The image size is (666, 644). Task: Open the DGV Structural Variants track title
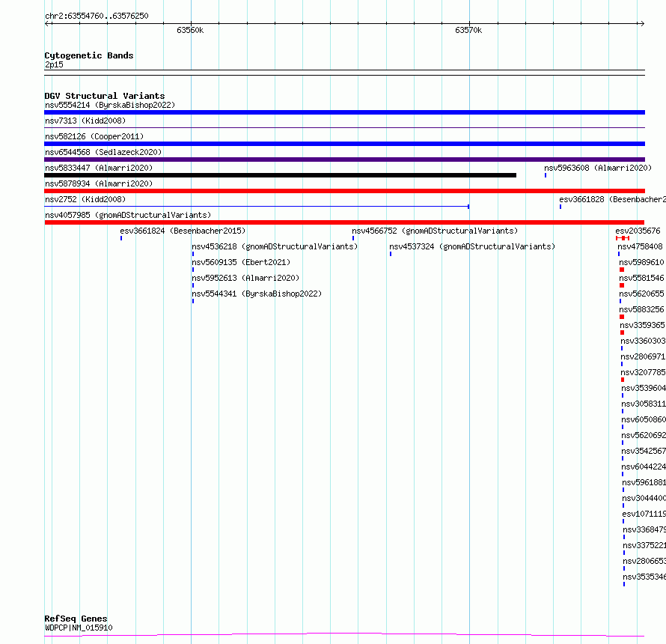[105, 96]
